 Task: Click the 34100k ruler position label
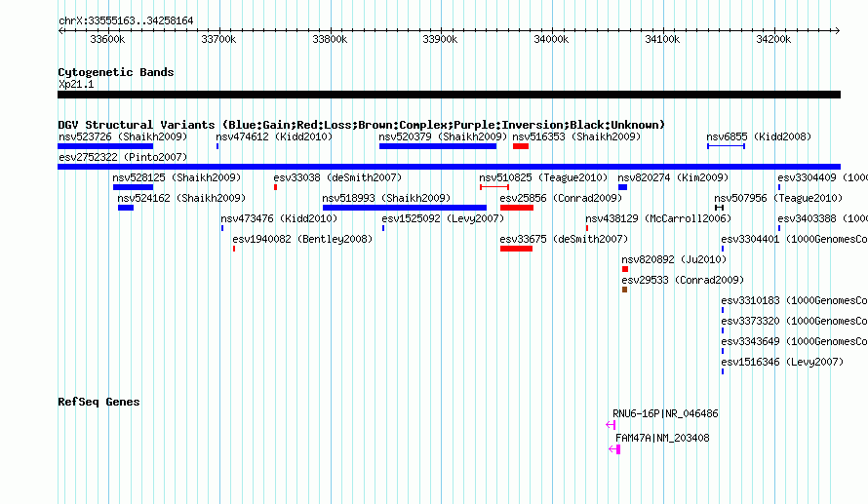pyautogui.click(x=662, y=39)
